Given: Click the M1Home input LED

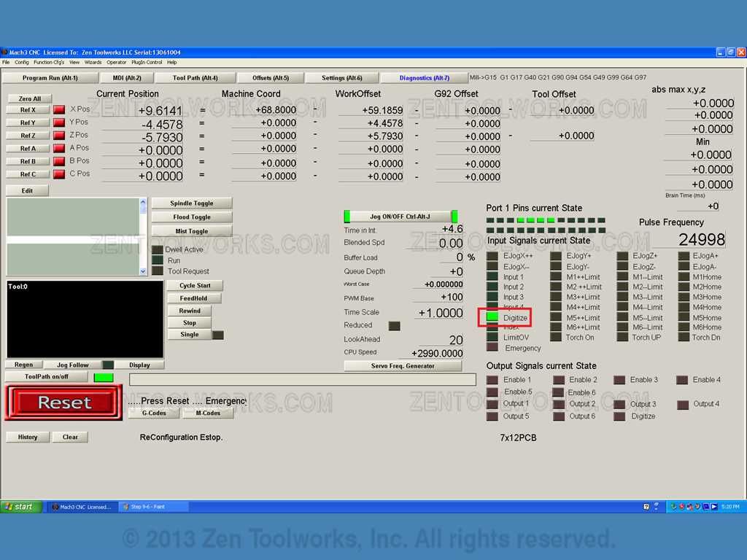Looking at the screenshot, I should tap(684, 276).
